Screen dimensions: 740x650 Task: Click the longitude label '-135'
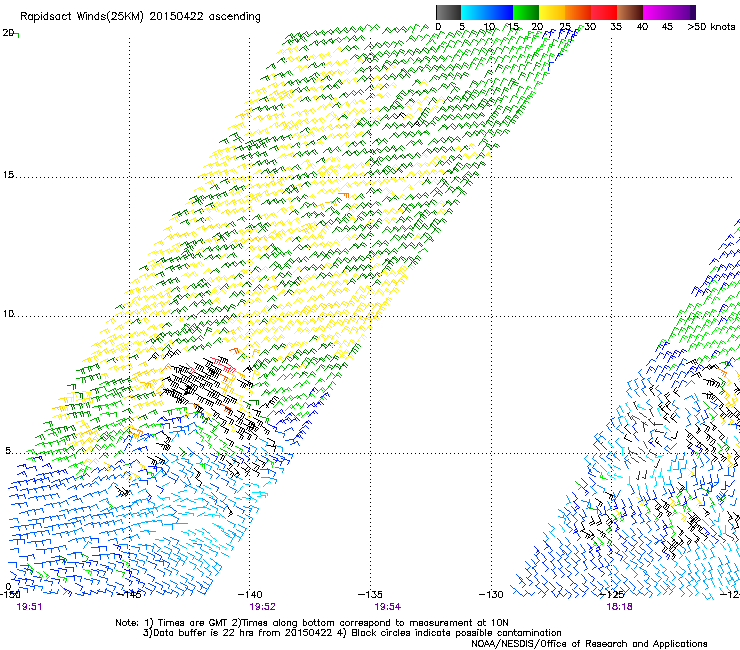[x=370, y=595]
